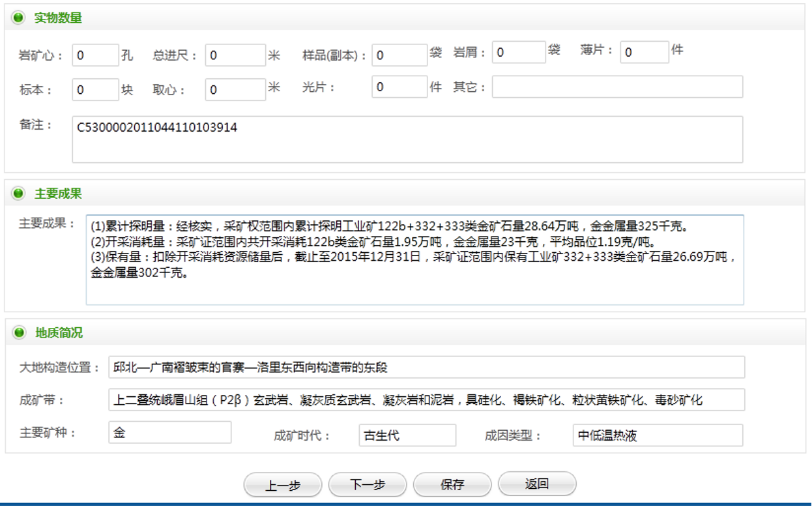Select the 总进尺 input box
This screenshot has width=812, height=511.
(x=235, y=55)
